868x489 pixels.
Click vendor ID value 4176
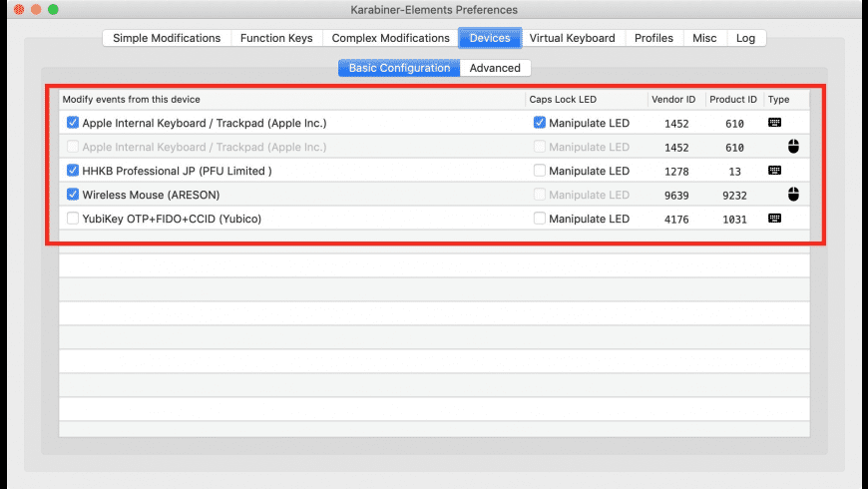[x=676, y=220]
